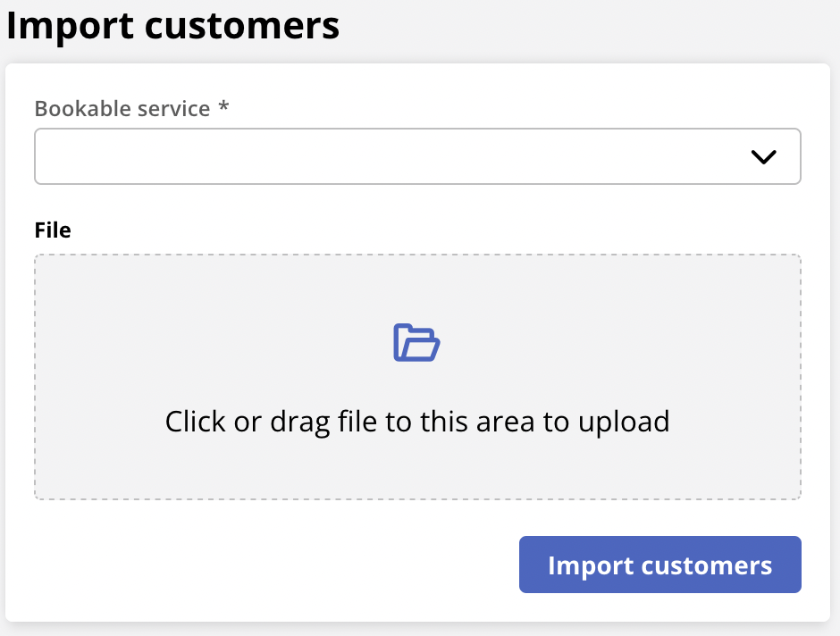
Task: Click the 'File' field label
Action: 52,230
